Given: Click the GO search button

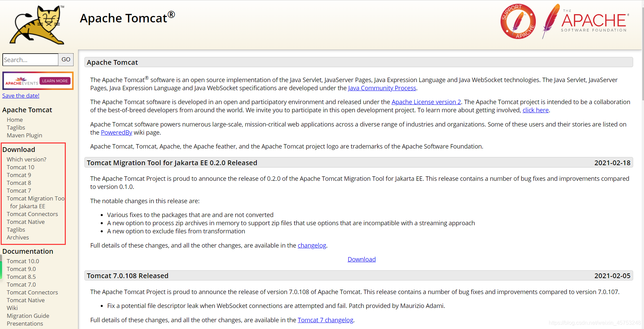Looking at the screenshot, I should coord(66,60).
